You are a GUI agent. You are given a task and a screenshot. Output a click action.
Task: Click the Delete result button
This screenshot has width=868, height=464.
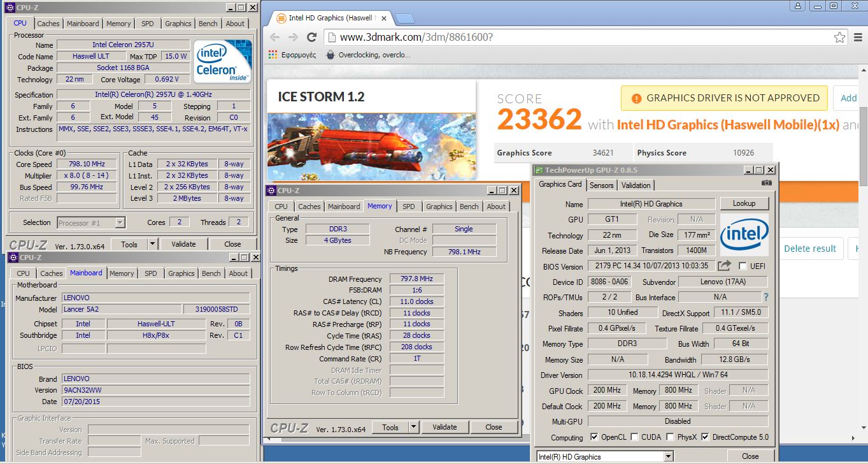tap(809, 249)
